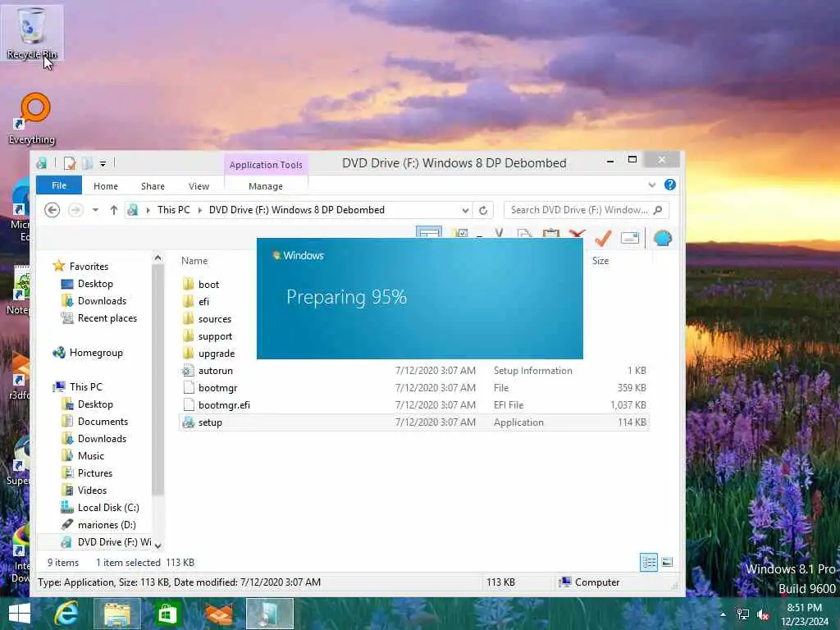Select the Application Tools contextual tab header

pos(266,164)
